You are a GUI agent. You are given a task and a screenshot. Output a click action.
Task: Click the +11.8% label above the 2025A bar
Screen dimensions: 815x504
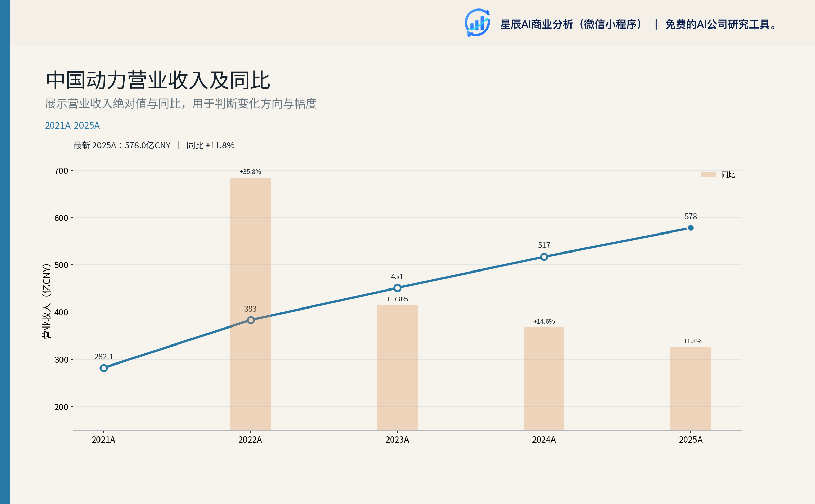point(690,341)
